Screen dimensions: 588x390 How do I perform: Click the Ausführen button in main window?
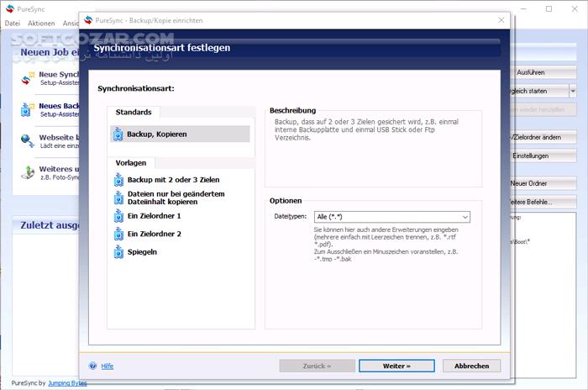(543, 72)
